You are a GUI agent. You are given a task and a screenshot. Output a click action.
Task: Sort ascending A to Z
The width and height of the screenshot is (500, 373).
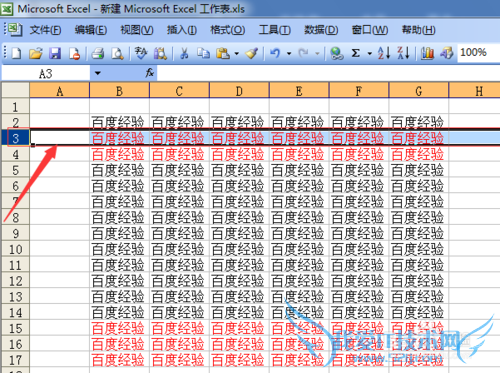pos(384,53)
